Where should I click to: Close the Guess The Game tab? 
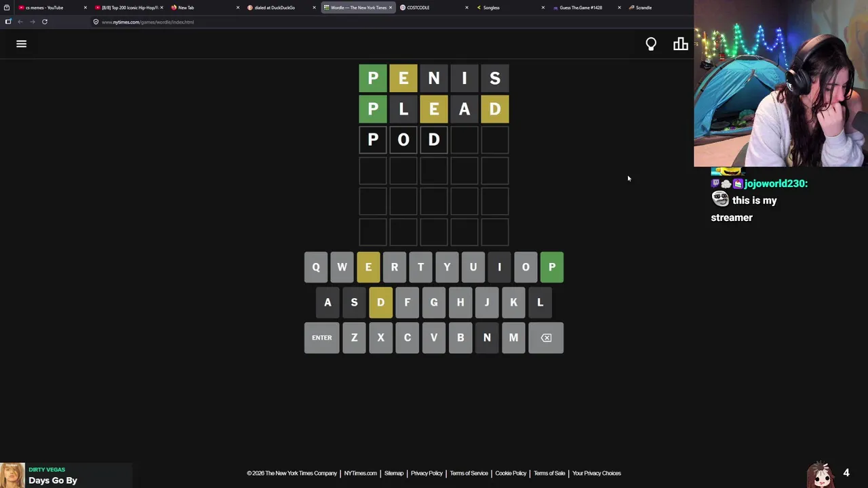619,7
